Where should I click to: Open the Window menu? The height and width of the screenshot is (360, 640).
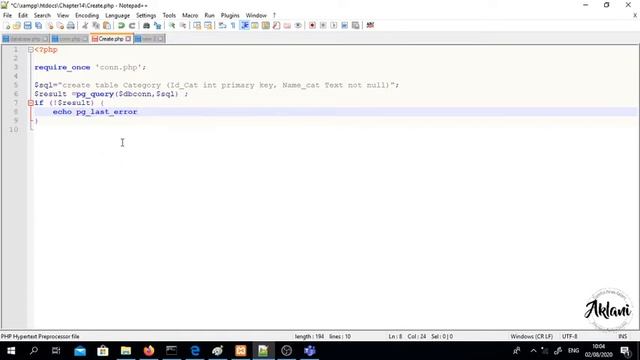[x=256, y=16]
